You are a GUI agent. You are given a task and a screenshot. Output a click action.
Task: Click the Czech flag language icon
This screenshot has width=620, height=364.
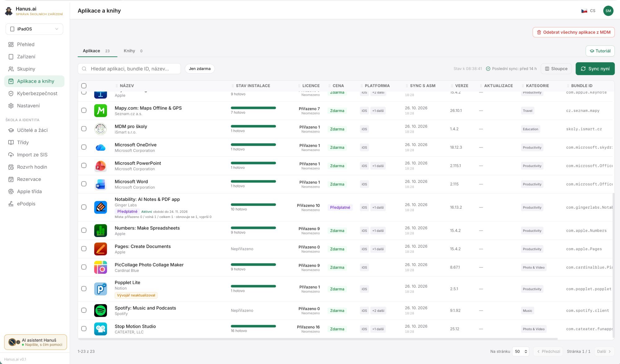(x=584, y=11)
